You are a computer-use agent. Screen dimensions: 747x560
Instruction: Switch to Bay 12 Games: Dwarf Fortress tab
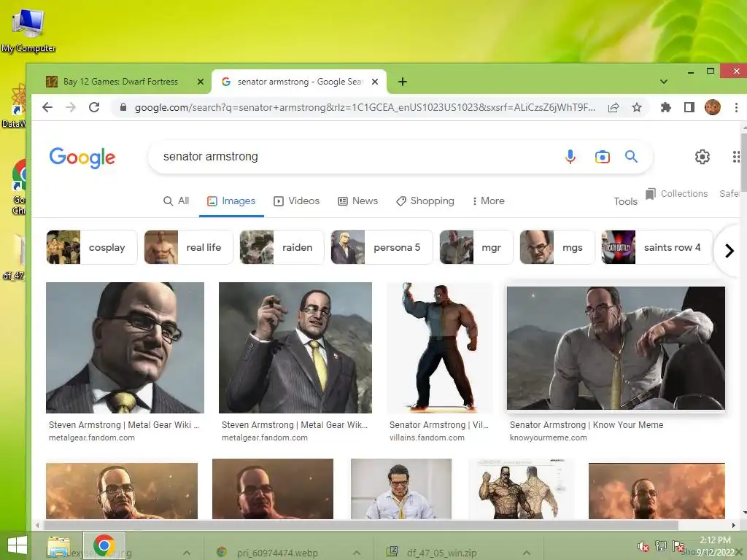pyautogui.click(x=120, y=82)
